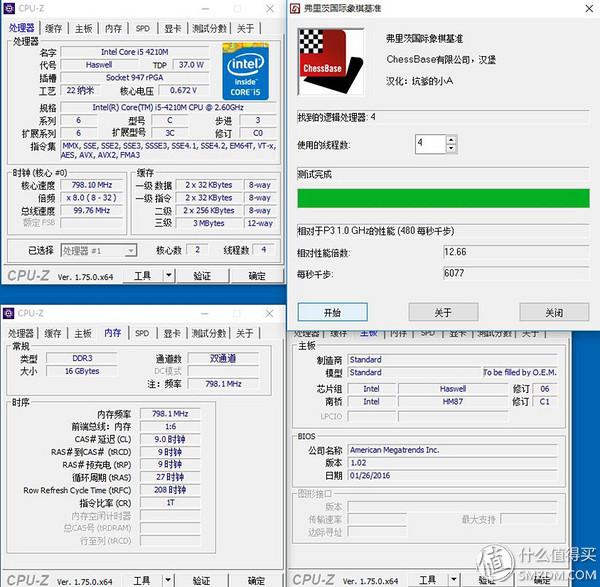
Task: Start the chess benchmark with 开始
Action: click(x=333, y=312)
